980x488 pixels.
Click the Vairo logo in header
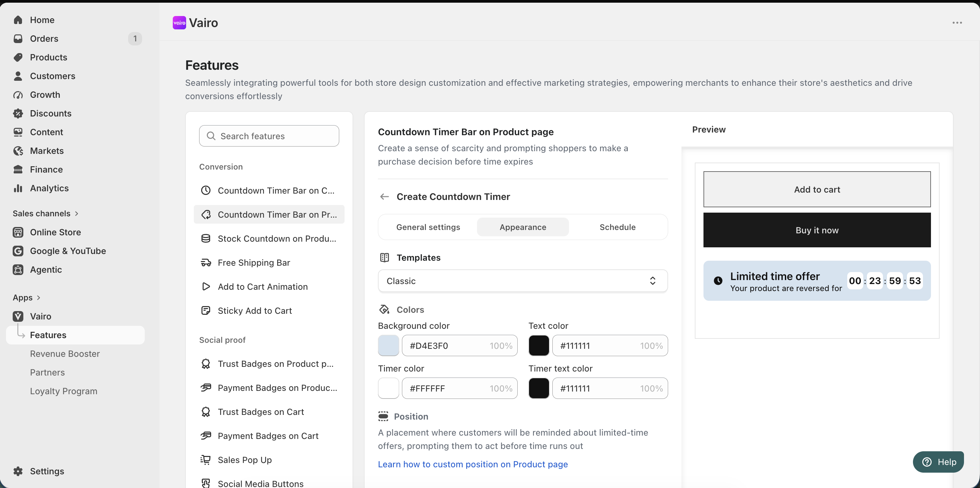(179, 22)
